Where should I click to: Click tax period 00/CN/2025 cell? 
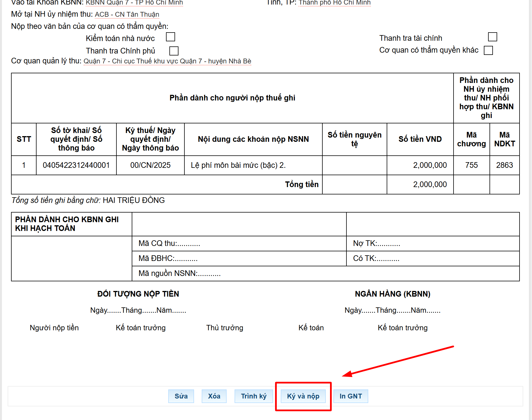(150, 165)
